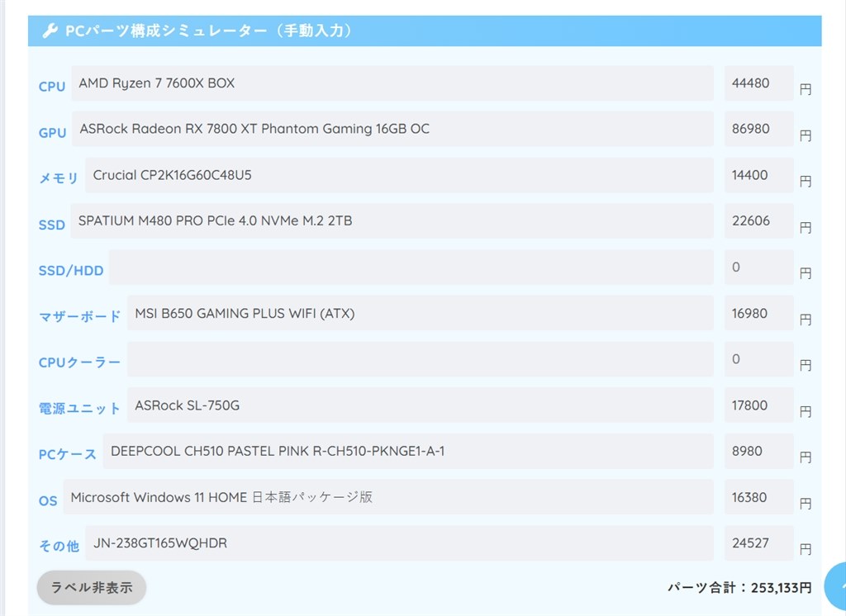
Task: Click the マザーボード field MSI B650 GAMING PLUS
Action: (x=421, y=314)
